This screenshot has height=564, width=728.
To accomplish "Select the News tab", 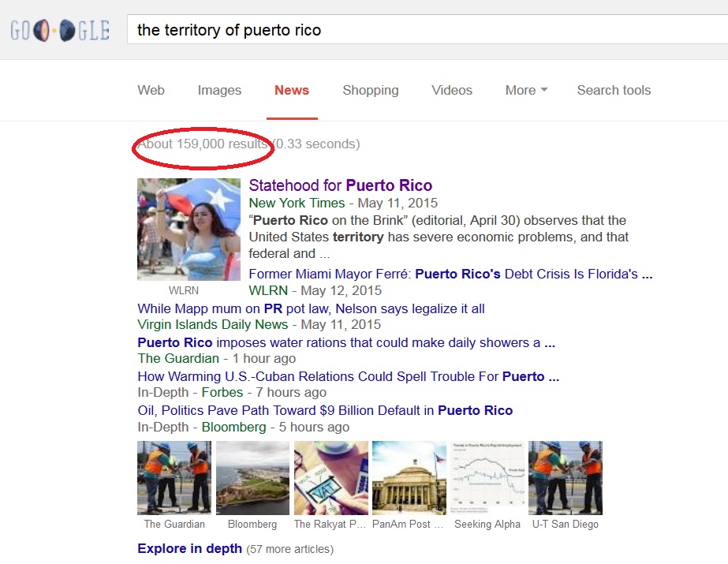I will (x=292, y=90).
